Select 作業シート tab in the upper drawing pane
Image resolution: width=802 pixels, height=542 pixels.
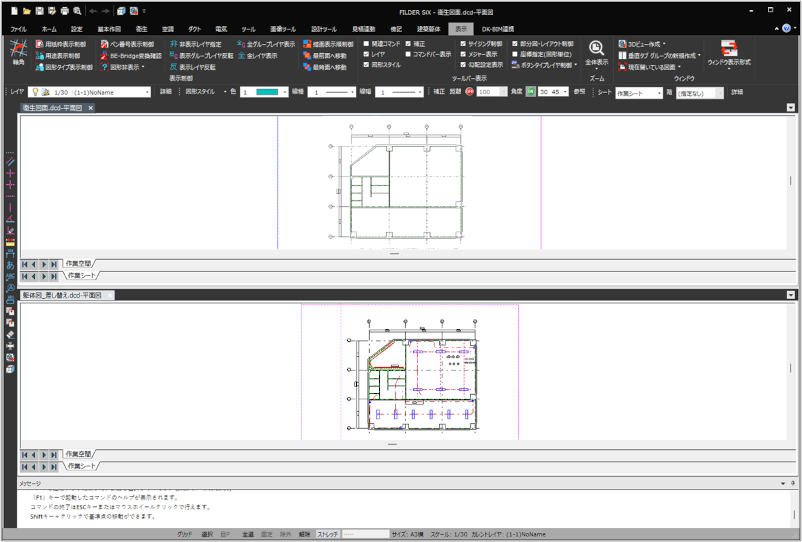coord(82,275)
